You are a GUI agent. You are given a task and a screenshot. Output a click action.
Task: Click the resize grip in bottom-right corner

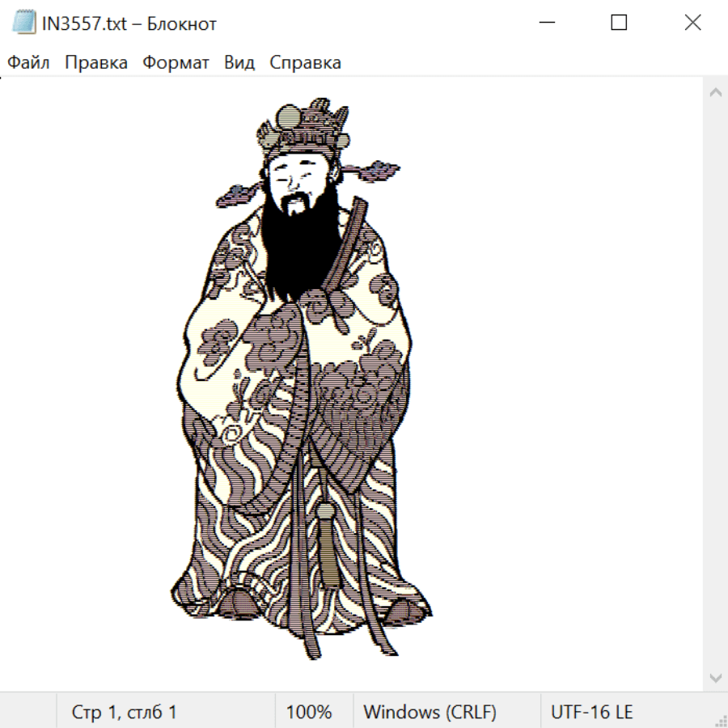click(720, 720)
